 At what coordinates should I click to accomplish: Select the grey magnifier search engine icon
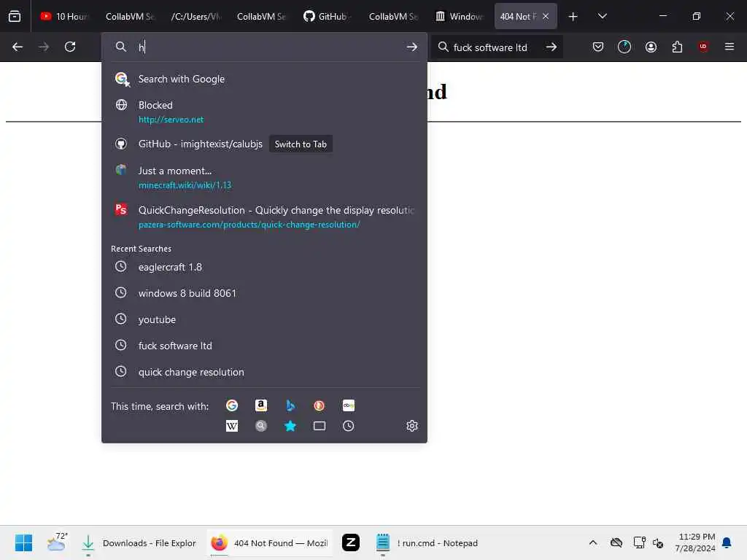click(x=261, y=426)
